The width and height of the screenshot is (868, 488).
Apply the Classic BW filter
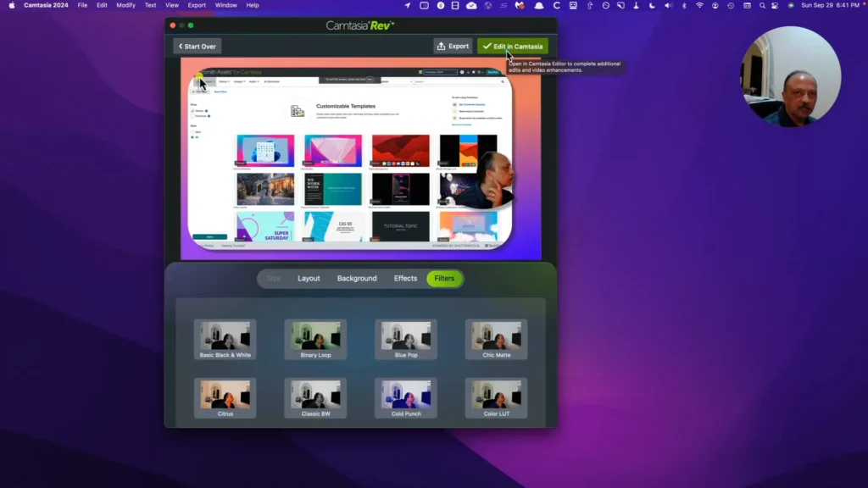tap(315, 398)
